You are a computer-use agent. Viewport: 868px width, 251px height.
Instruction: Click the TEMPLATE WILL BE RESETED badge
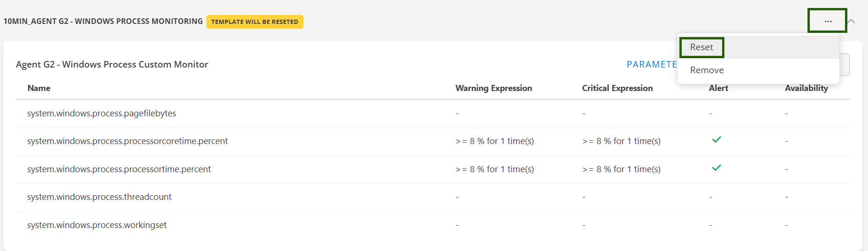[255, 22]
